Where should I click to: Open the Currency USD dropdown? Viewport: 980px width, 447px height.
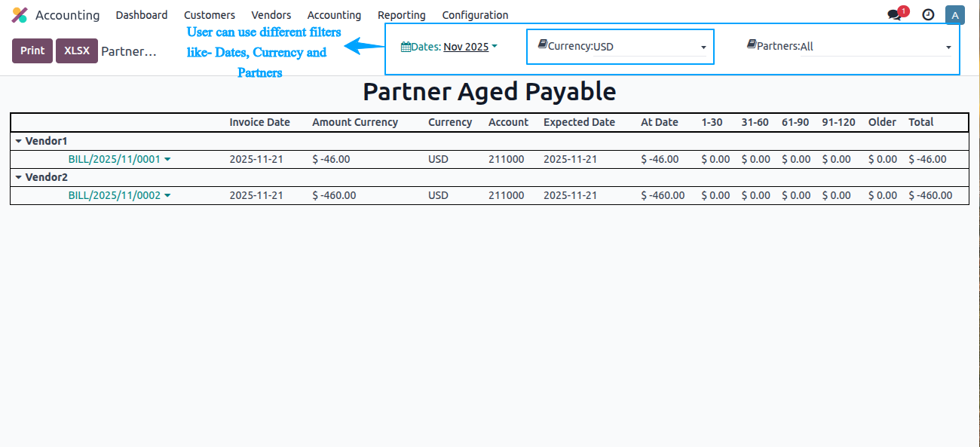(650, 47)
